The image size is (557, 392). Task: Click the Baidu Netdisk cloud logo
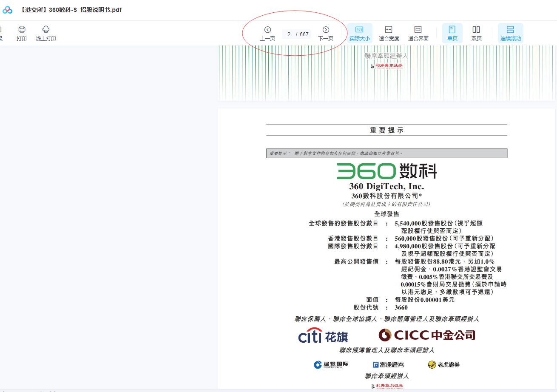[x=8, y=10]
